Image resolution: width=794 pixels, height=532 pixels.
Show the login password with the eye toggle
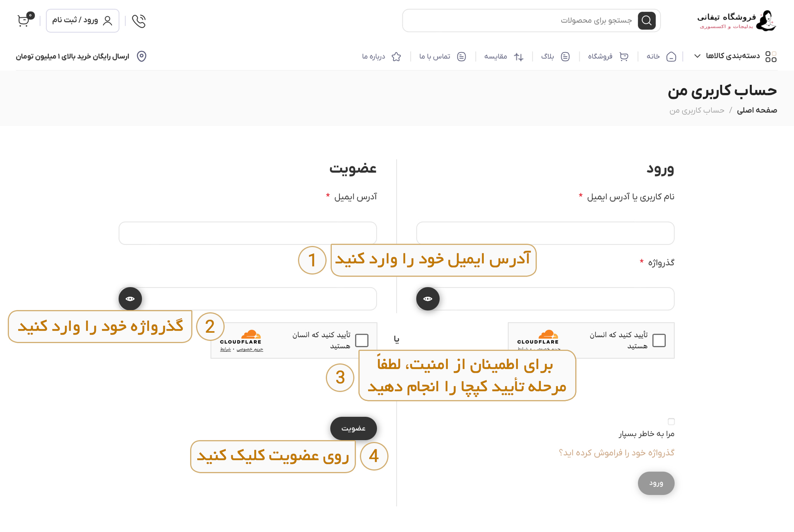pos(428,298)
